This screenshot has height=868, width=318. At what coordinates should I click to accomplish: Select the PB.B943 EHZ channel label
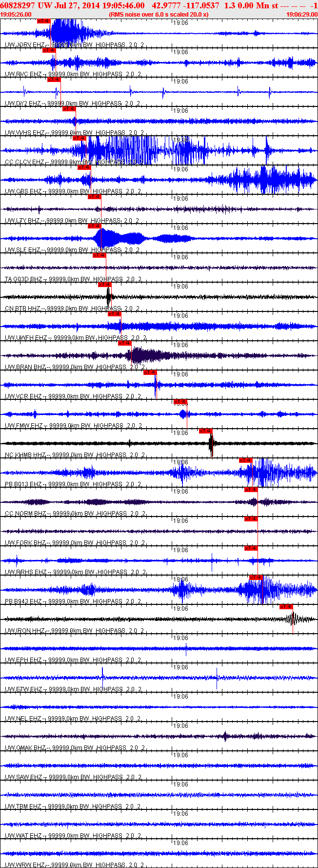coord(23,601)
